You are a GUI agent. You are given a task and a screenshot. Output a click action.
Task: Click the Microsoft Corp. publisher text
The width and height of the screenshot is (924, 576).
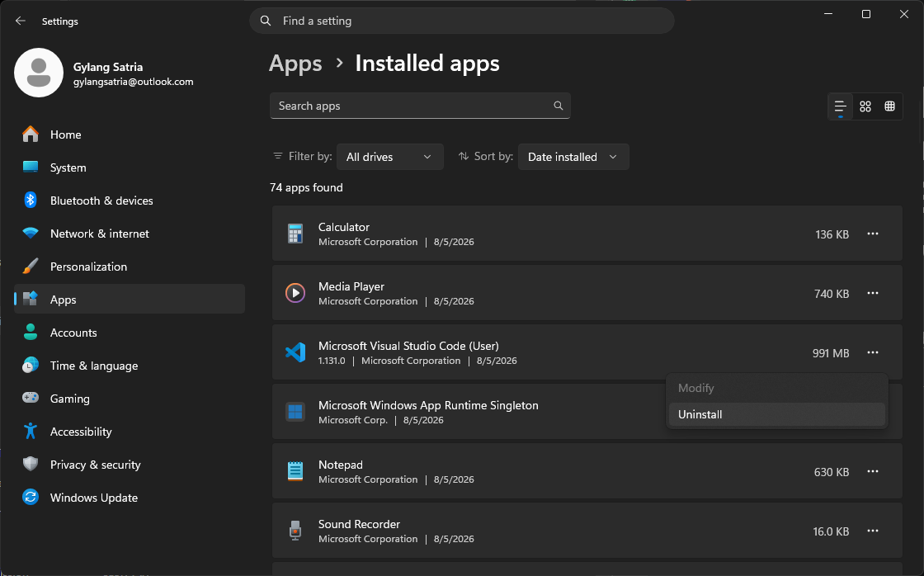[353, 420]
